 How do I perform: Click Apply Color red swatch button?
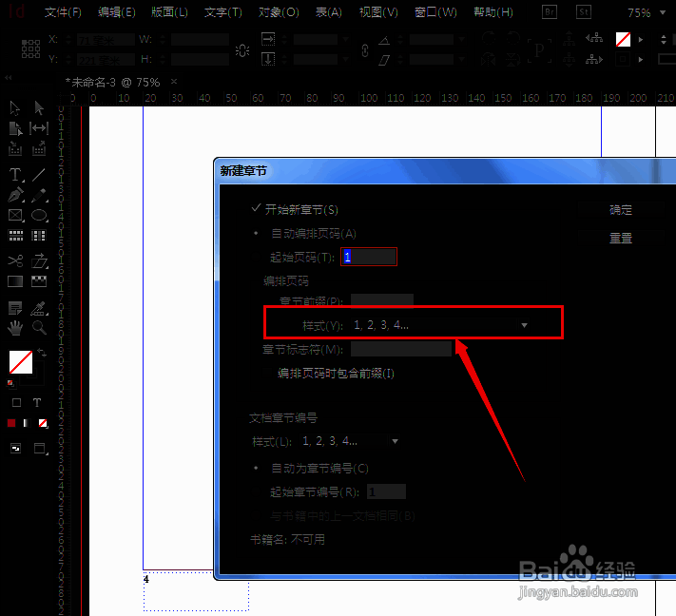point(11,423)
